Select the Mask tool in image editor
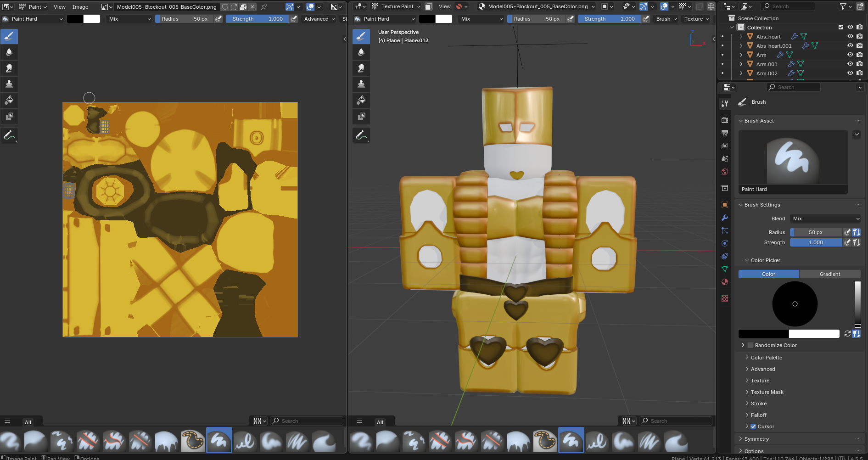Screen dimensions: 868x460 coord(9,117)
